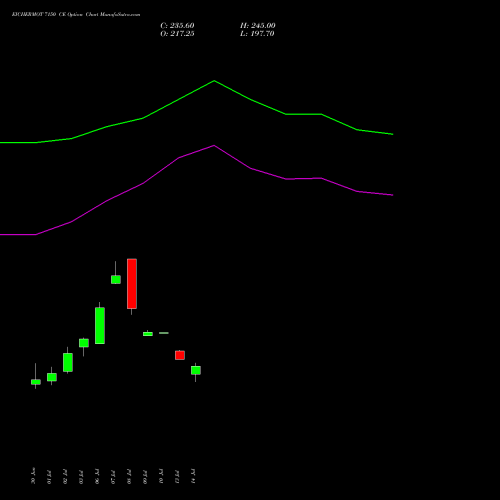Select the last green candlestick on the right
Screen dimensions: 500x500
(x=196, y=371)
